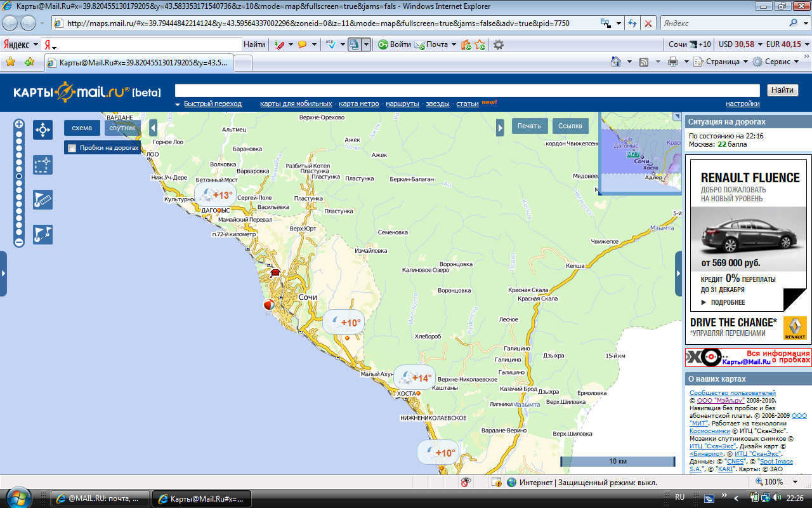The height and width of the screenshot is (508, 812).
Task: Activate the distance ruler measurement tool
Action: [x=43, y=200]
